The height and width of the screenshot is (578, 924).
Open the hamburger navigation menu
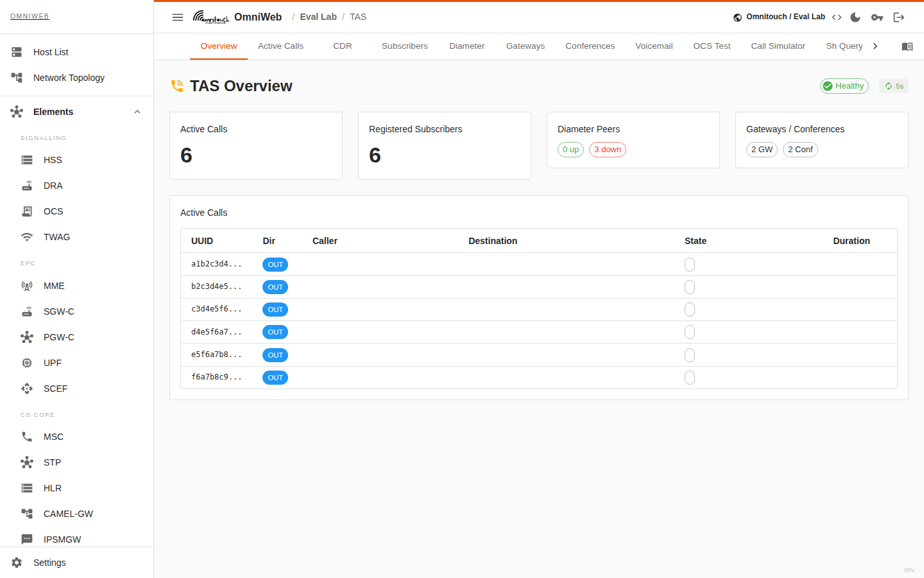pos(178,17)
